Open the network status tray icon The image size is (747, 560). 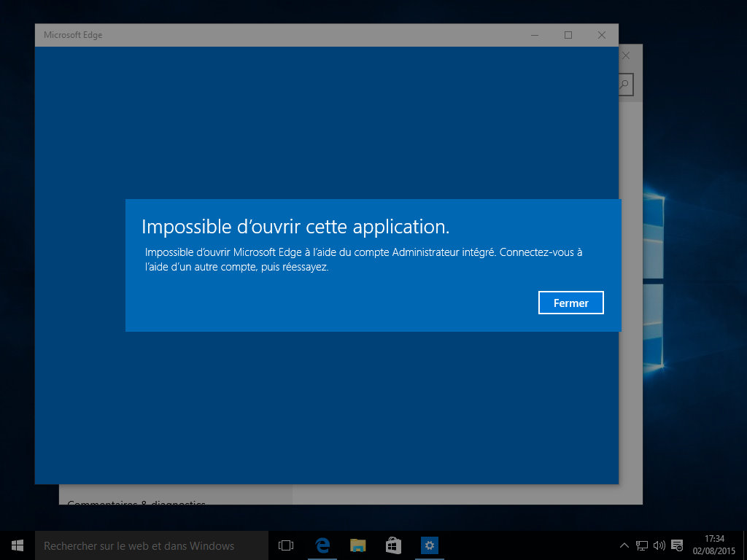click(x=642, y=545)
